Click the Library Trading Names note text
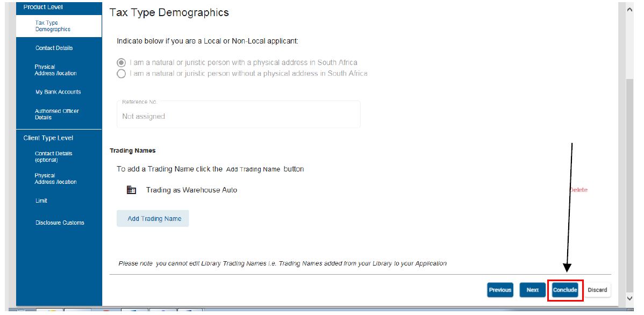 [283, 263]
